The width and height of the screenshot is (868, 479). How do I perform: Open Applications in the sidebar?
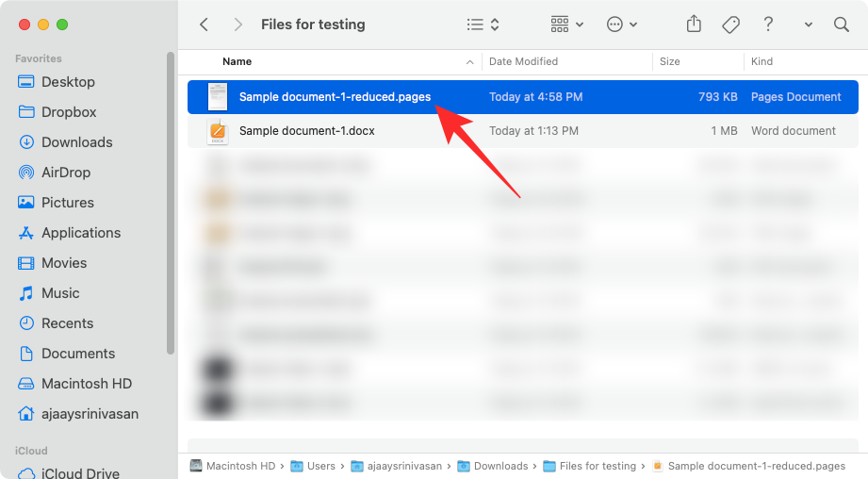tap(69, 233)
